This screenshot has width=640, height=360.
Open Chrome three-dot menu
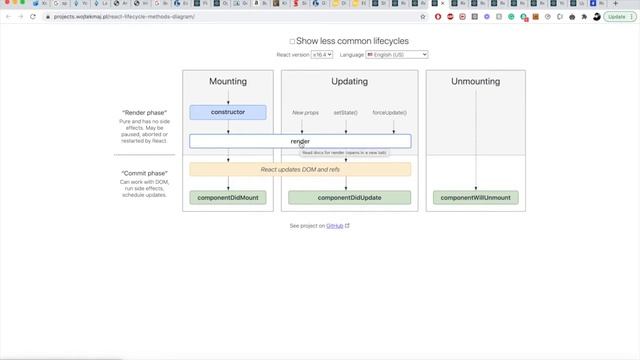click(x=631, y=17)
